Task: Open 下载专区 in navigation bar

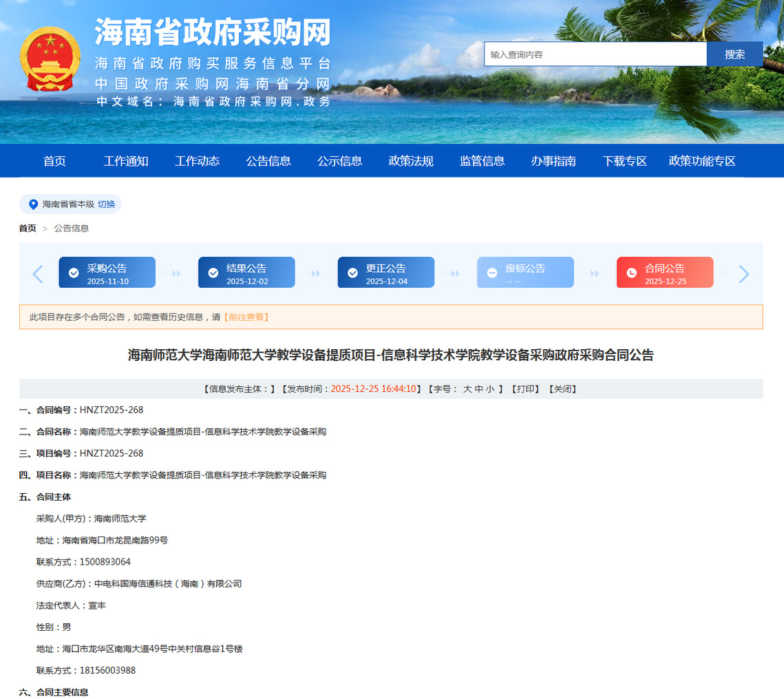Action: coord(624,161)
